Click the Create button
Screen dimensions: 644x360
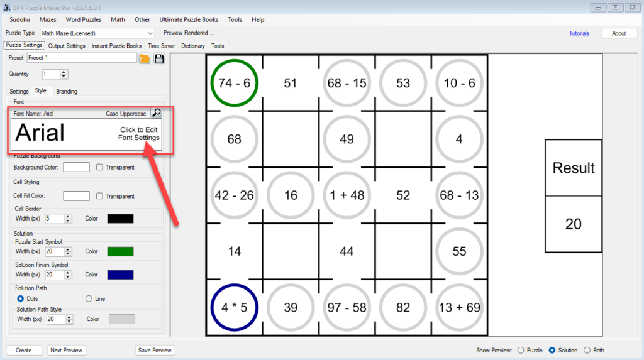24,350
